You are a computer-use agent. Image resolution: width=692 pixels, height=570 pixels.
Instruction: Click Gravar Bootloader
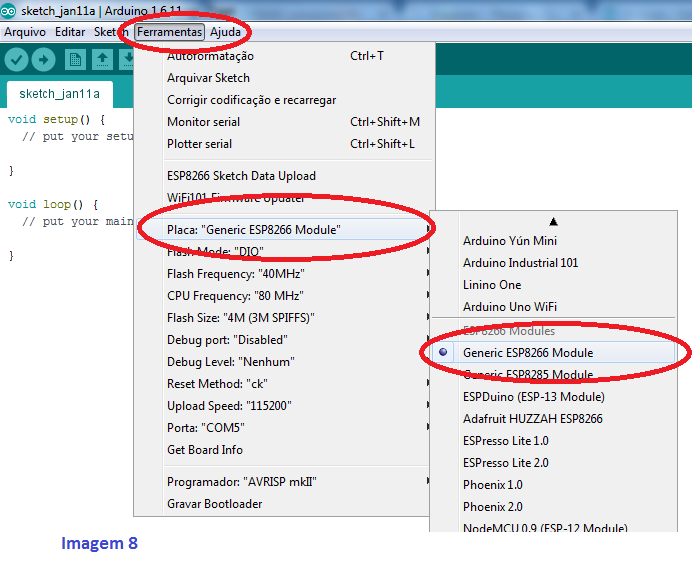pyautogui.click(x=283, y=504)
